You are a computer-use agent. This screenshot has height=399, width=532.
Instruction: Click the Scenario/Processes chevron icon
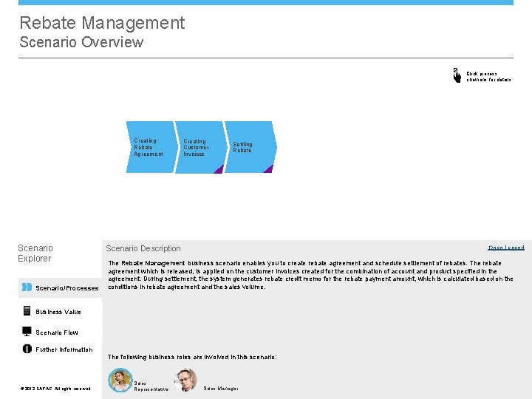point(27,287)
